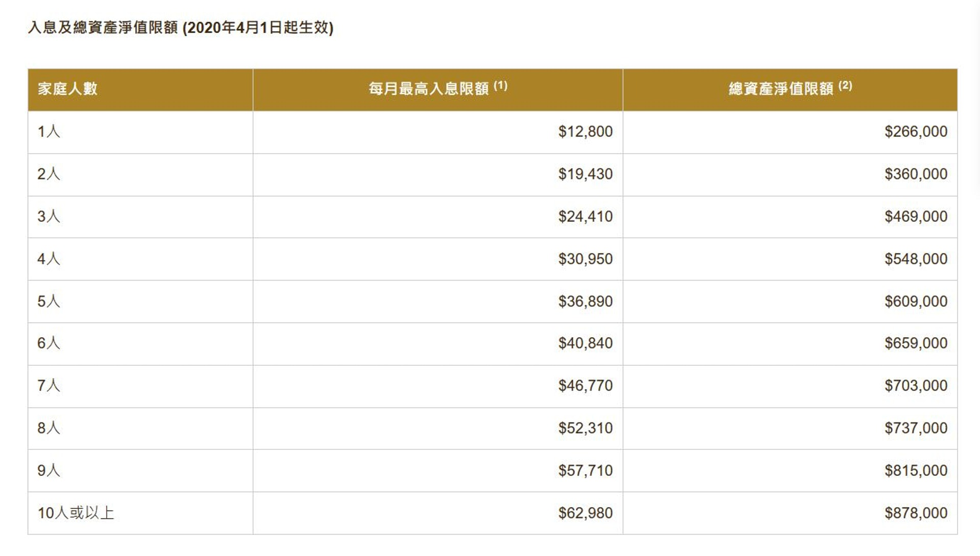Open footnote (2) superscript link
This screenshot has width=980, height=556.
click(845, 85)
